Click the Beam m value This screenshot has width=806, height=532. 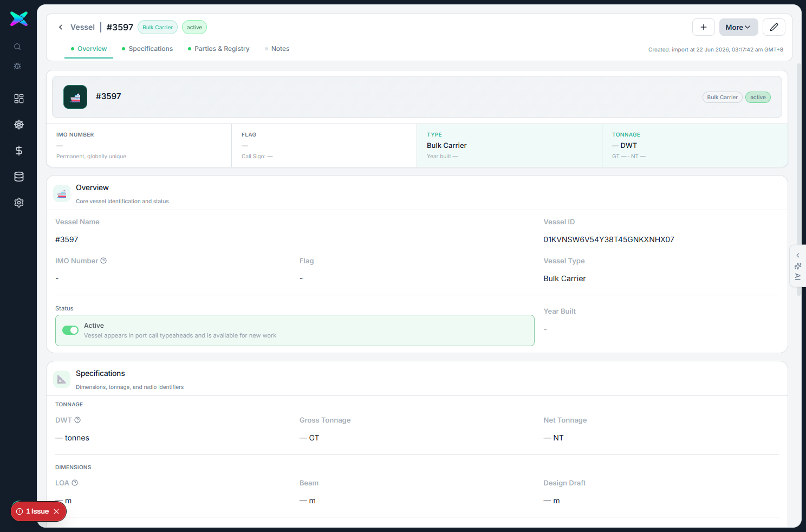[x=308, y=501]
